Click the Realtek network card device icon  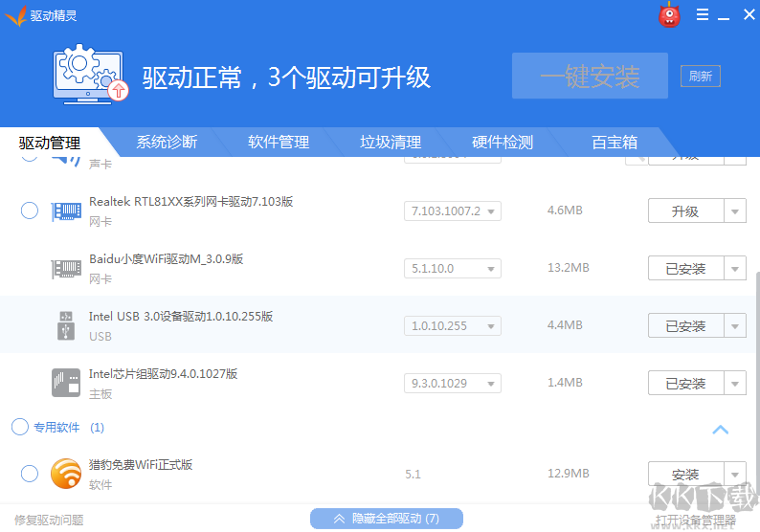66,211
